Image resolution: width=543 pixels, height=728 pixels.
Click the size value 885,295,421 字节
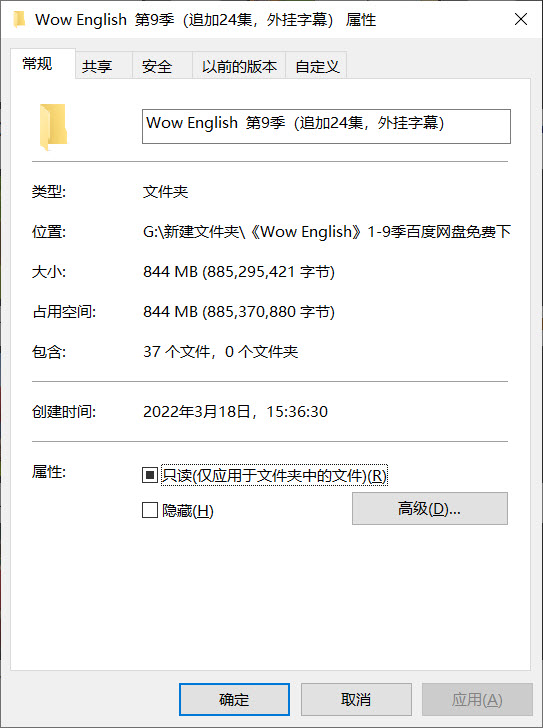pos(239,272)
